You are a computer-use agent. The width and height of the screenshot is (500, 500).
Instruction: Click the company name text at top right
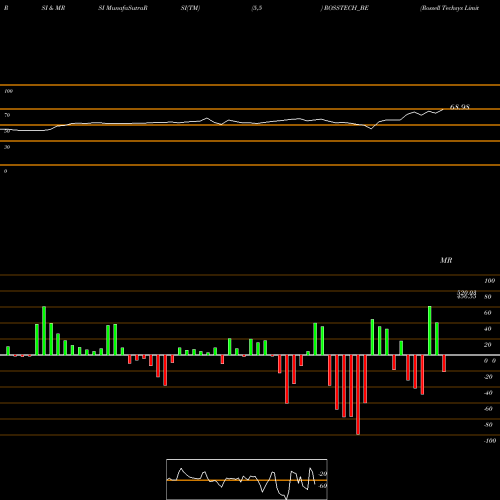[450, 8]
